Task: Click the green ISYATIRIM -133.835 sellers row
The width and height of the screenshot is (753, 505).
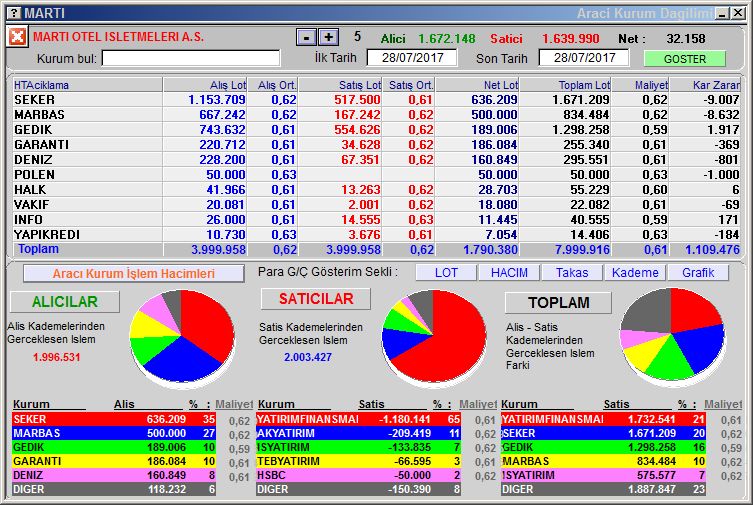Action: point(358,447)
